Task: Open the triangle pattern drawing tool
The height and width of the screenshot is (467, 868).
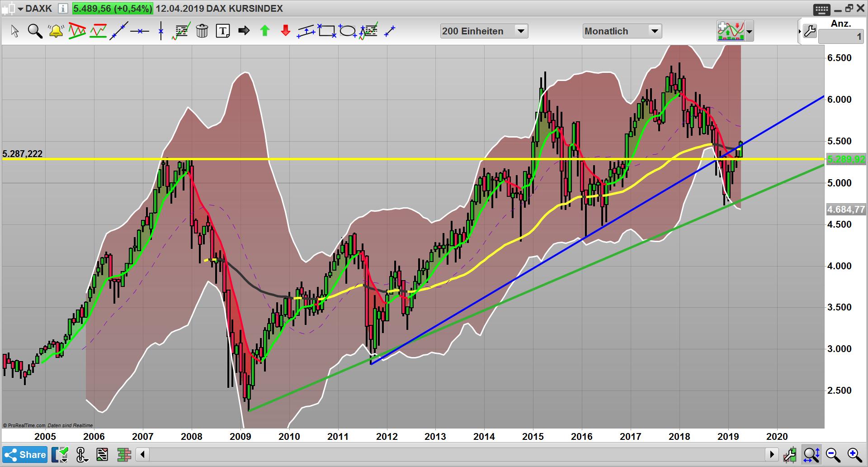Action: click(77, 31)
